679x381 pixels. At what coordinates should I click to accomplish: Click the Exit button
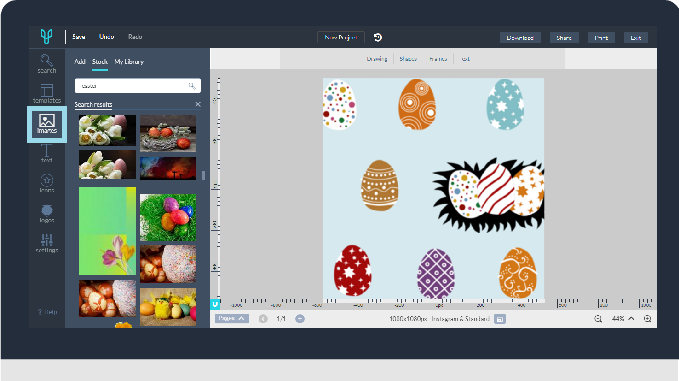636,38
